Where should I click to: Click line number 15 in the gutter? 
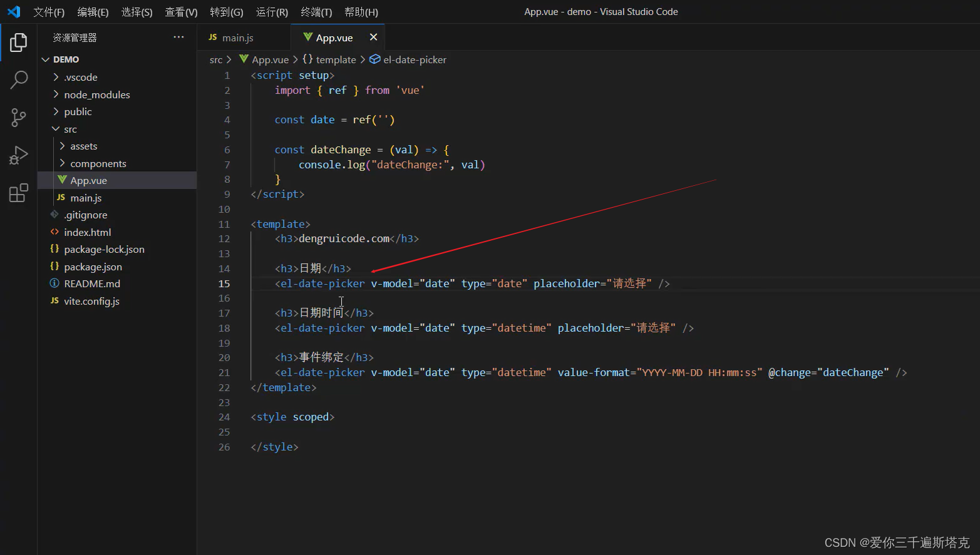[224, 283]
